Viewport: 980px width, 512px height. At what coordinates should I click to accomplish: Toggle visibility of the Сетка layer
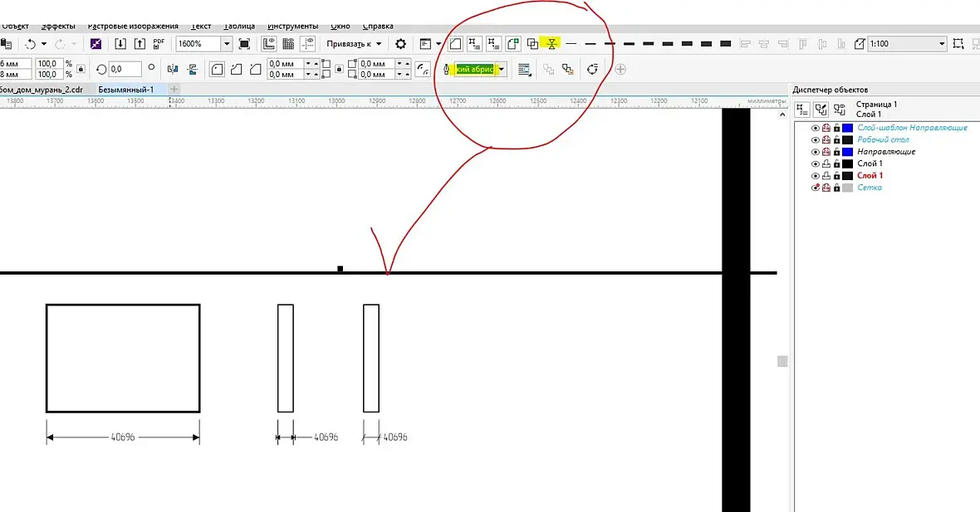(815, 188)
